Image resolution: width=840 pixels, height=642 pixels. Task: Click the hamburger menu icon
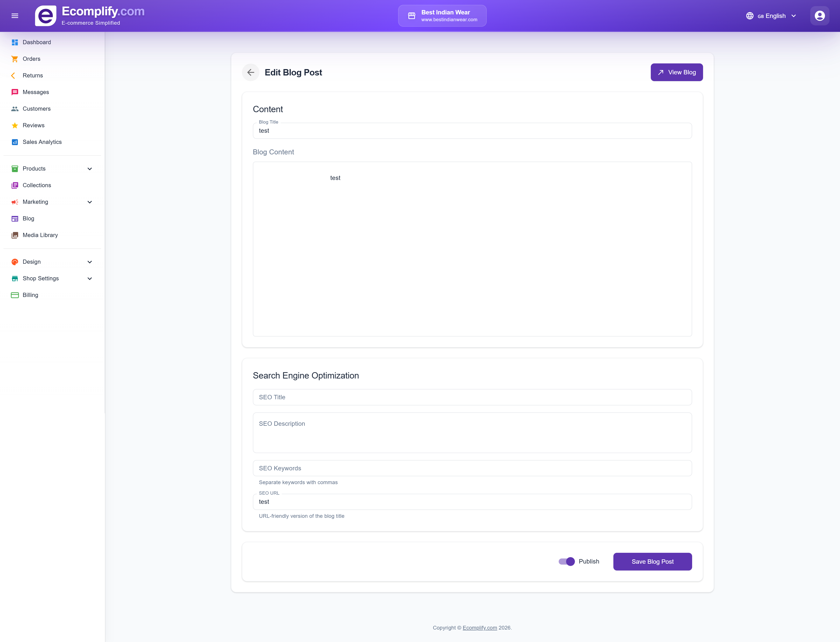(15, 16)
